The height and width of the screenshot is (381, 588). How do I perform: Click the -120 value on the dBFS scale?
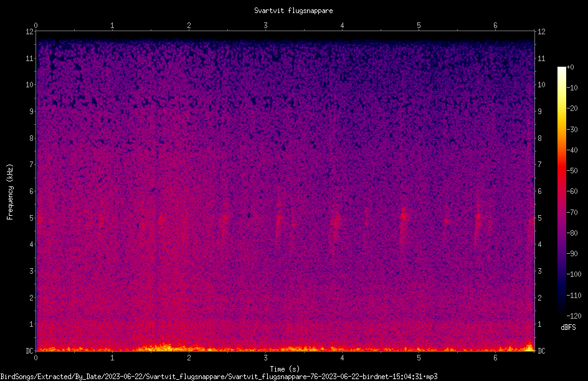pyautogui.click(x=574, y=316)
